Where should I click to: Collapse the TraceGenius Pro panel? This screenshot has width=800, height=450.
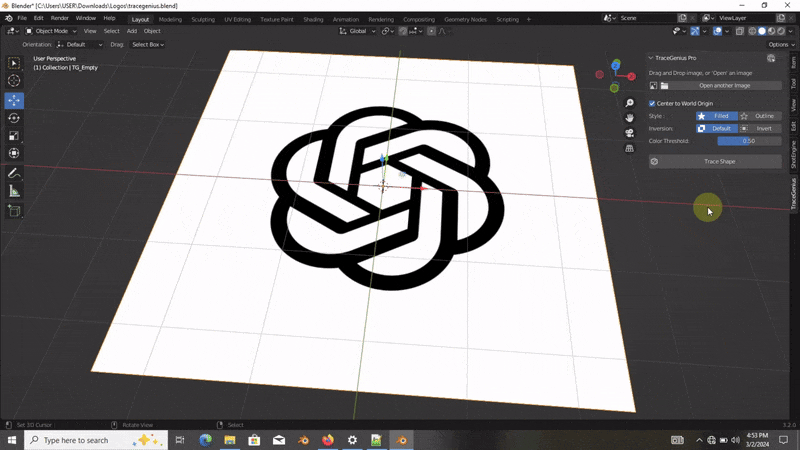coord(651,58)
